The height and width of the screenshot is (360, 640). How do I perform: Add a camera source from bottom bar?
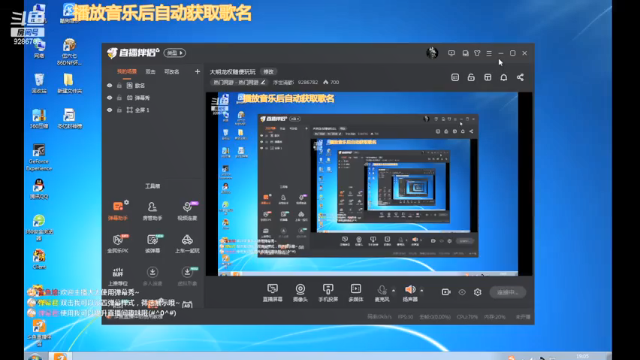coord(300,293)
